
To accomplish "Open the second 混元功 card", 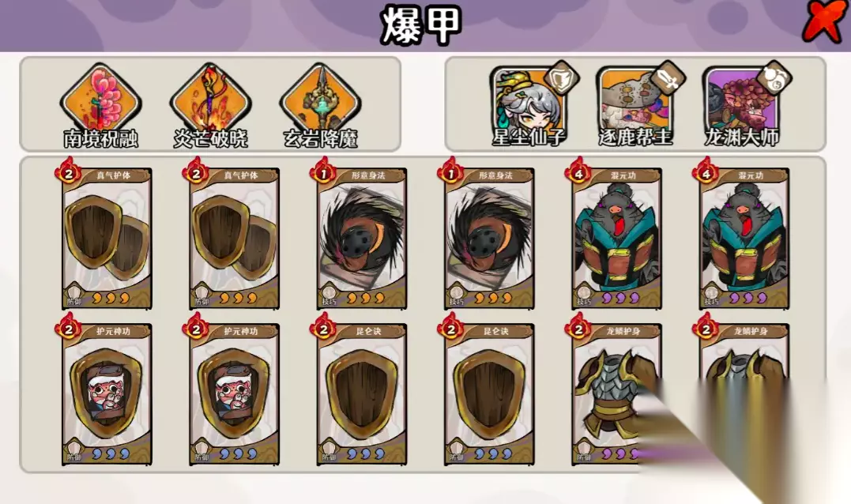I will tap(744, 239).
